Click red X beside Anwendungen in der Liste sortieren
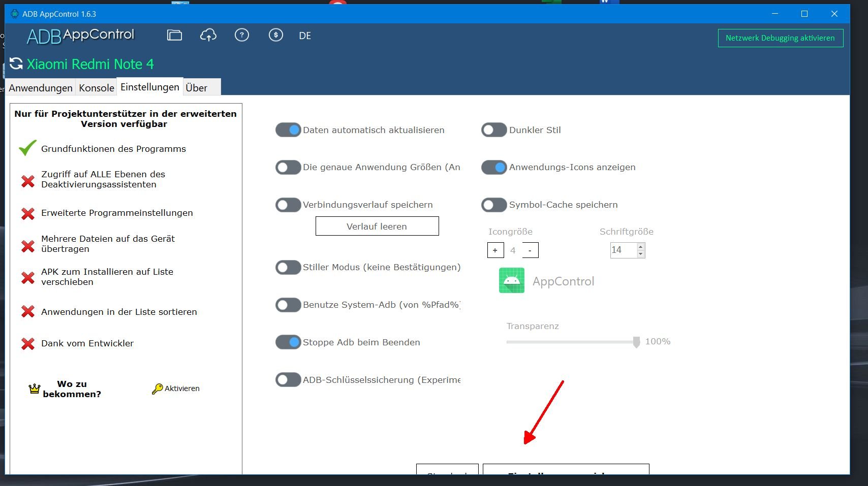This screenshot has width=868, height=486. [x=28, y=311]
